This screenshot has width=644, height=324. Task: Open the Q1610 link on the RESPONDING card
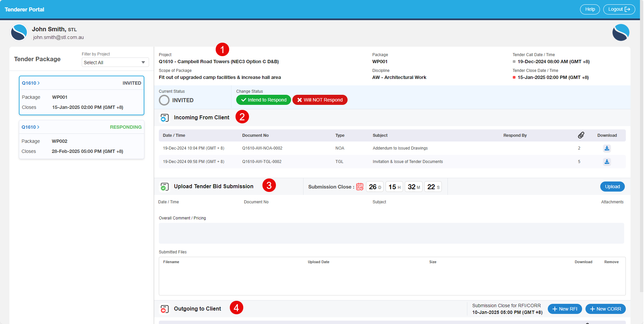tap(30, 127)
